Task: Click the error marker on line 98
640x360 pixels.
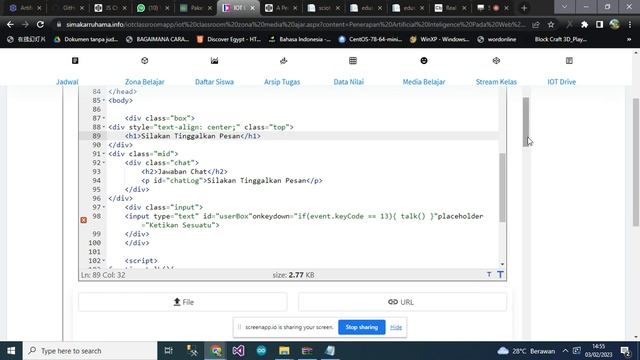Action: (x=84, y=220)
